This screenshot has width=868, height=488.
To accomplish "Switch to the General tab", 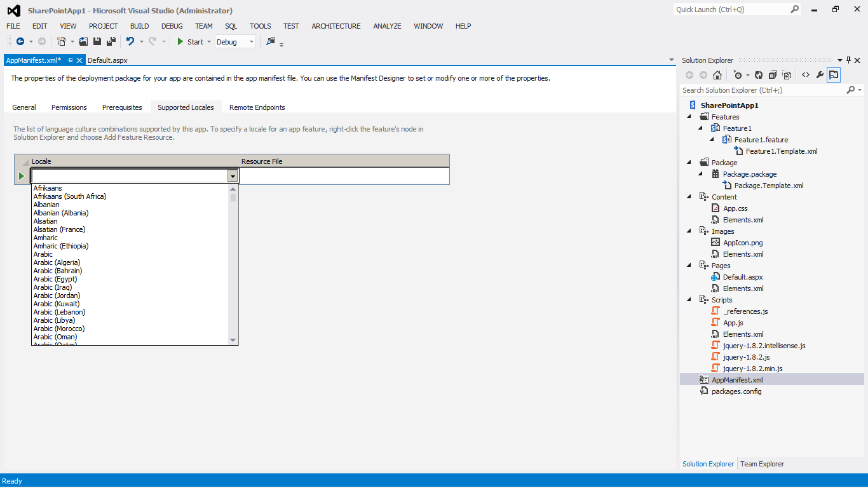I will click(24, 107).
